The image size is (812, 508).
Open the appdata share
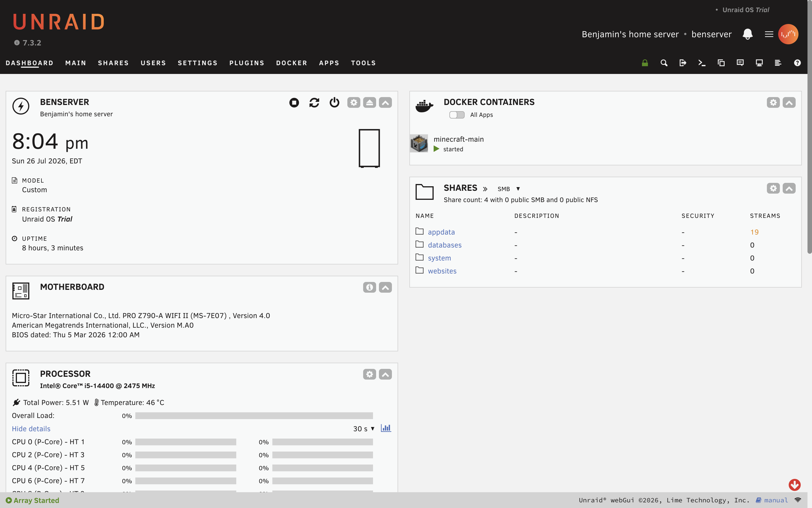pos(441,232)
